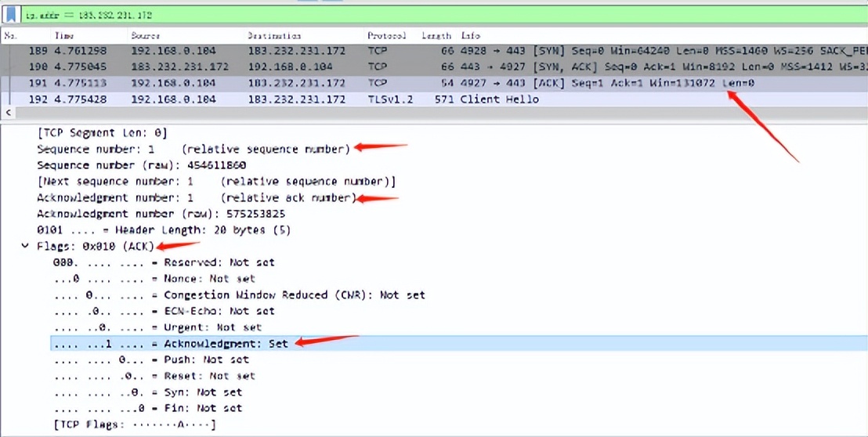The height and width of the screenshot is (437, 868).
Task: Collapse the Flags: 0x010 (ACK) tree node
Action: [25, 246]
